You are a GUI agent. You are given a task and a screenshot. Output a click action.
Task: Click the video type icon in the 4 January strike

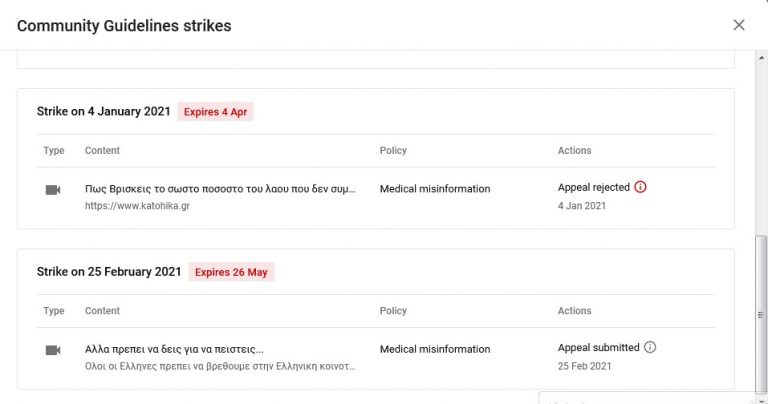(53, 190)
